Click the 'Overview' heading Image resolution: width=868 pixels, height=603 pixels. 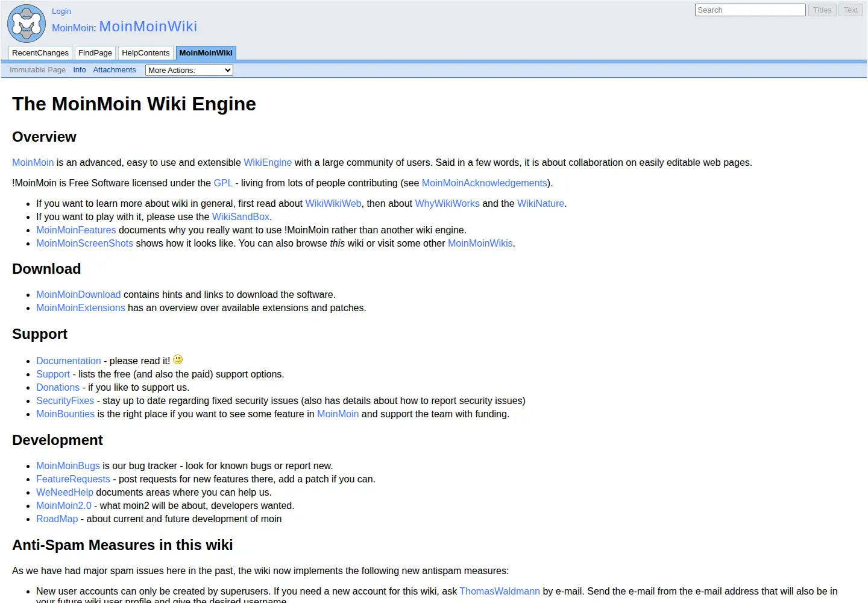click(44, 137)
